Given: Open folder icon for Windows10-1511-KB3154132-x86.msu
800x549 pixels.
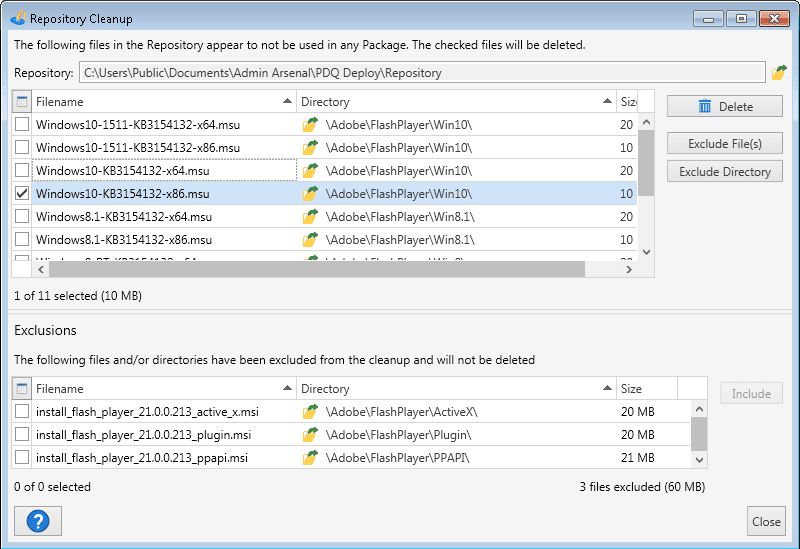Looking at the screenshot, I should click(x=310, y=147).
